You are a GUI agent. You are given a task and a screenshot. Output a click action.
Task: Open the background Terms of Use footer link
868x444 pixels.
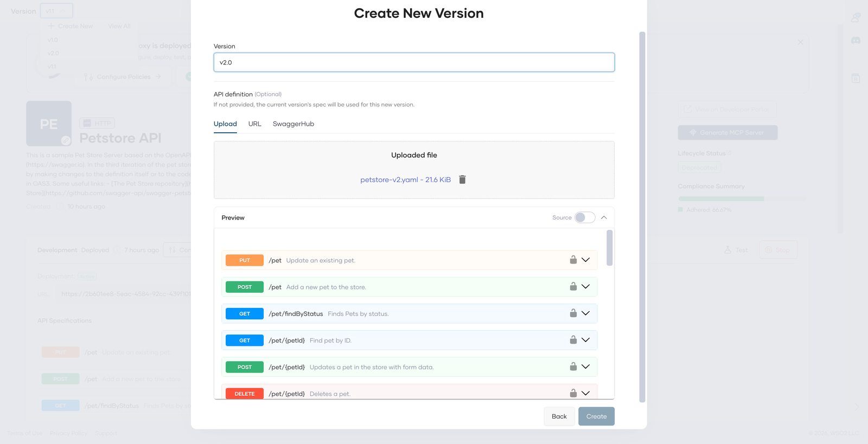(25, 433)
